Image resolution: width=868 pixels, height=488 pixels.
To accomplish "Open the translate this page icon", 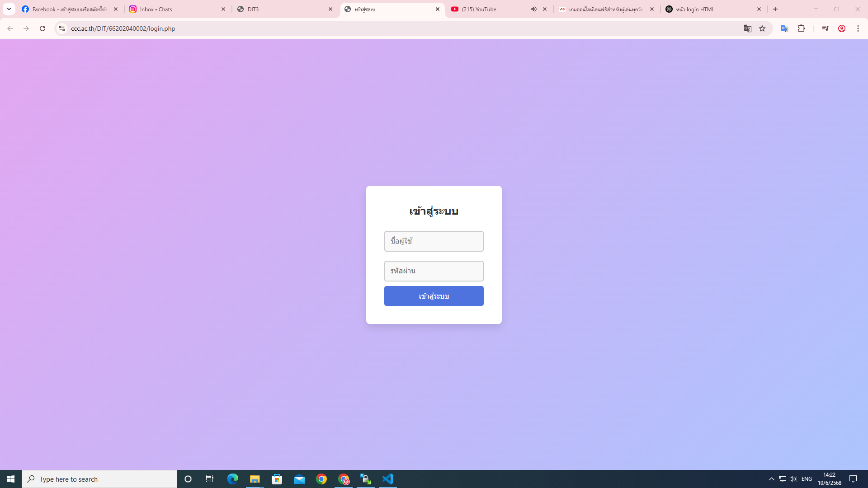I will tap(748, 28).
